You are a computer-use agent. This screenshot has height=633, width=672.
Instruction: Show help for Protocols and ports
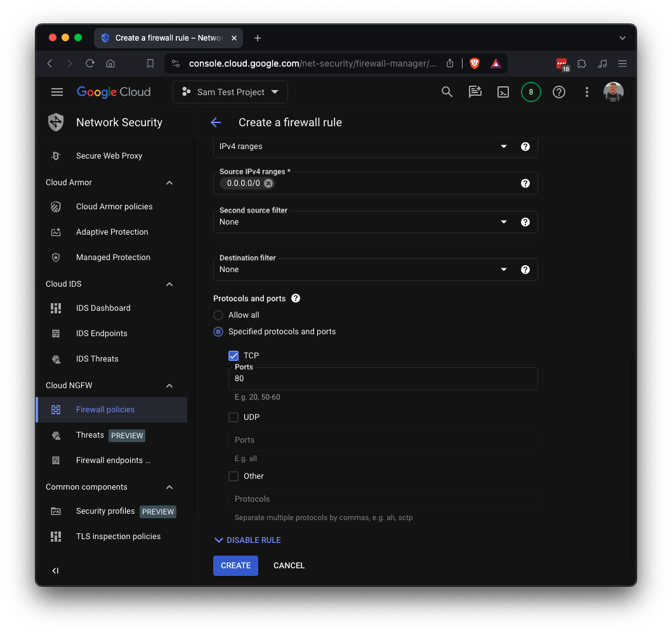(296, 298)
